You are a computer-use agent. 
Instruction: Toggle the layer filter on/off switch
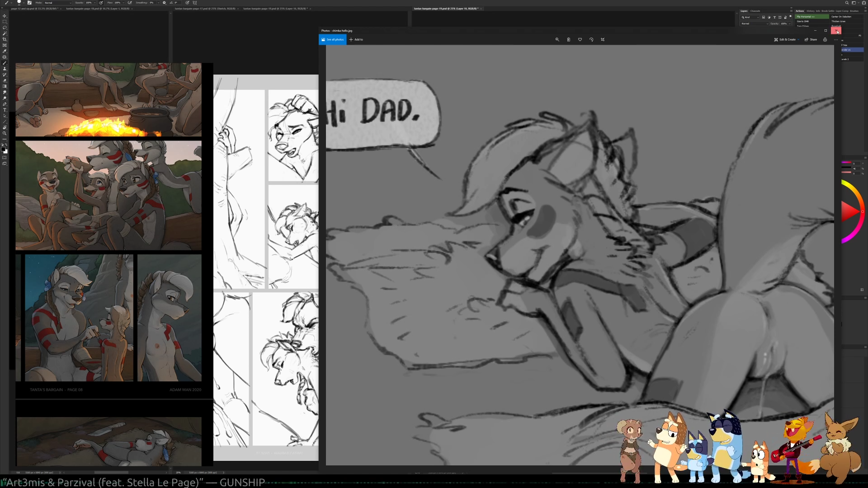coord(790,17)
